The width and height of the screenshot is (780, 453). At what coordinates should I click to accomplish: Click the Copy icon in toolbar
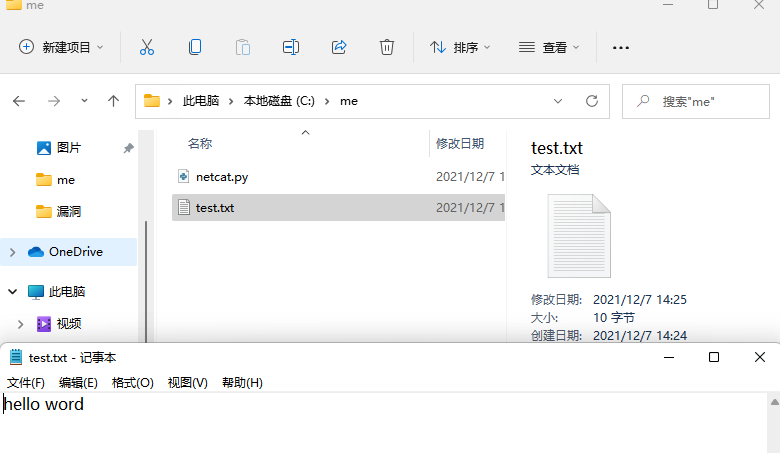[x=195, y=47]
